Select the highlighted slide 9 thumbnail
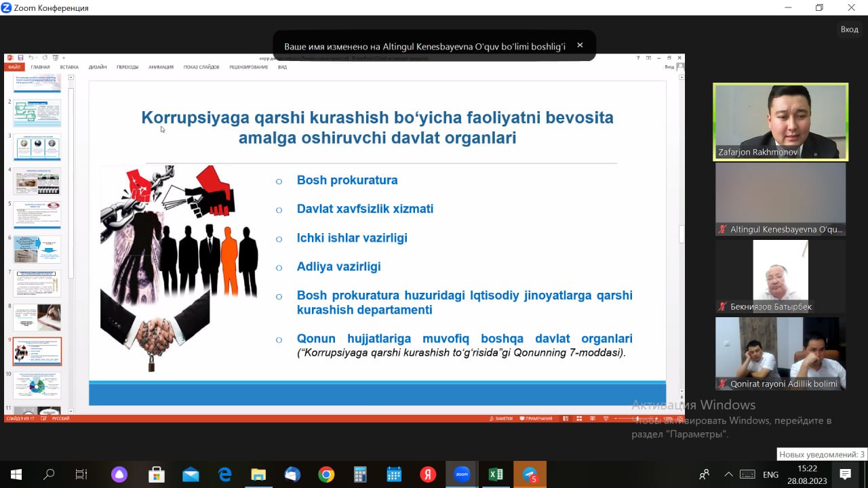Screen dimensions: 868x488 tap(37, 352)
